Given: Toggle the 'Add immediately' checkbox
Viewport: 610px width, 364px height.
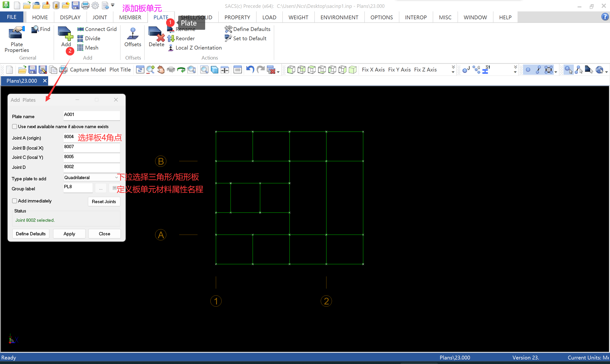Looking at the screenshot, I should click(15, 201).
